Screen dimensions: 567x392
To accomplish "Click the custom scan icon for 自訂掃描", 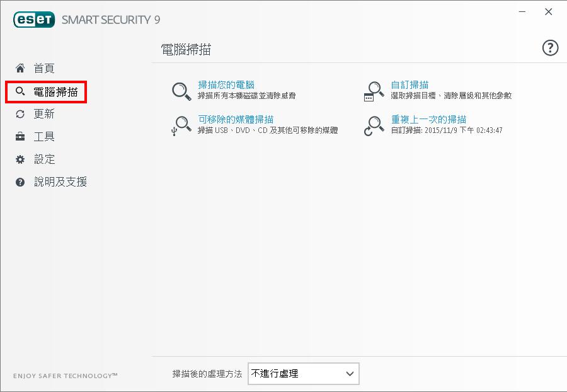I will (374, 91).
